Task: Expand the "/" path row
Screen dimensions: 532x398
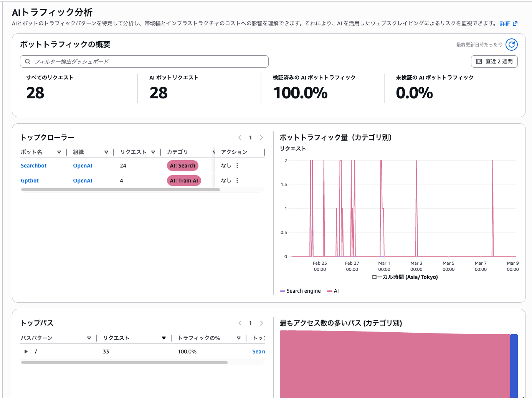Action: [x=26, y=352]
